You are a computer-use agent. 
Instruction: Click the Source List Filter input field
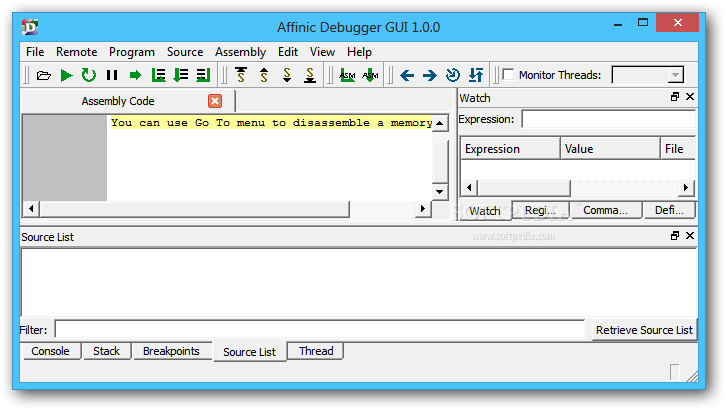320,330
